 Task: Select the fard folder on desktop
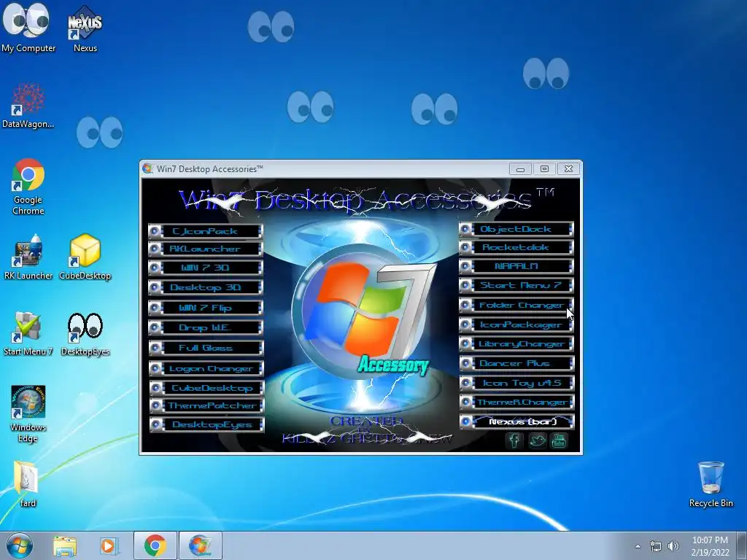click(28, 484)
